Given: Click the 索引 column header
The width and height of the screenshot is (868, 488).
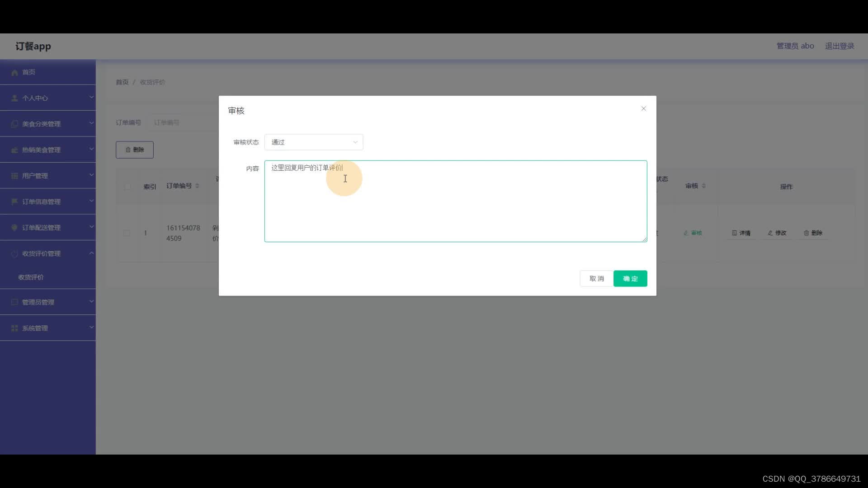Looking at the screenshot, I should coord(150,187).
